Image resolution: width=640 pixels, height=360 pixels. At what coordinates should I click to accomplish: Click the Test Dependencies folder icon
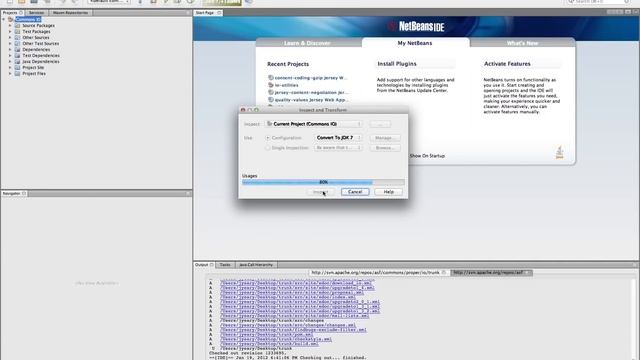[x=18, y=56]
